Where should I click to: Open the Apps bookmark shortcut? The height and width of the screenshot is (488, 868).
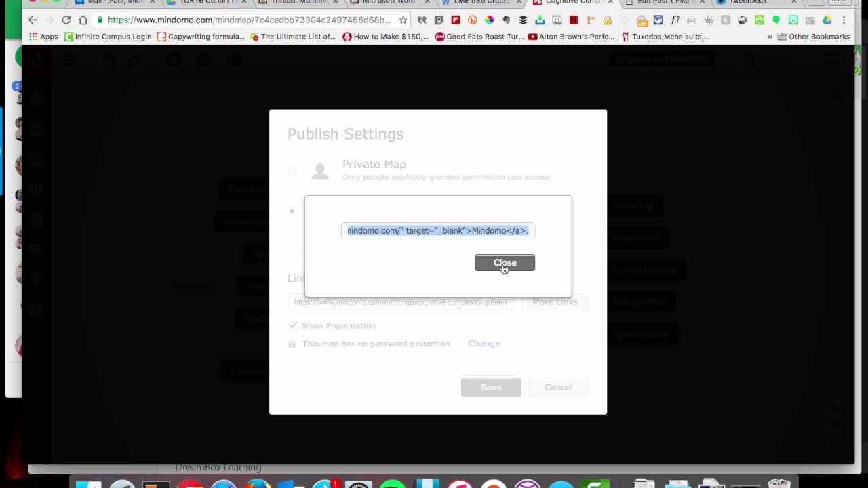43,37
